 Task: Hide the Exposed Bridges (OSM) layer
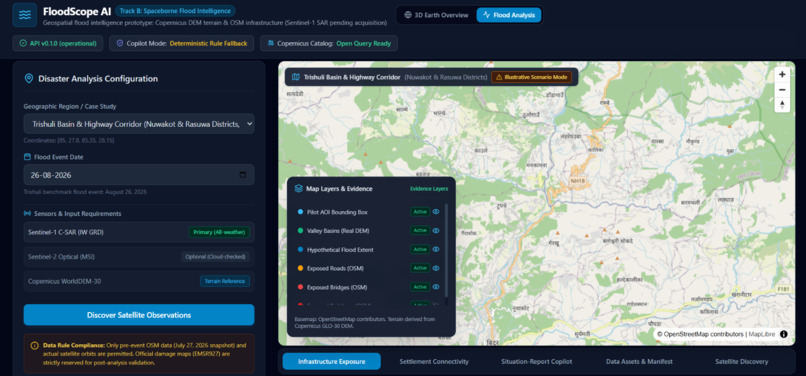[436, 287]
